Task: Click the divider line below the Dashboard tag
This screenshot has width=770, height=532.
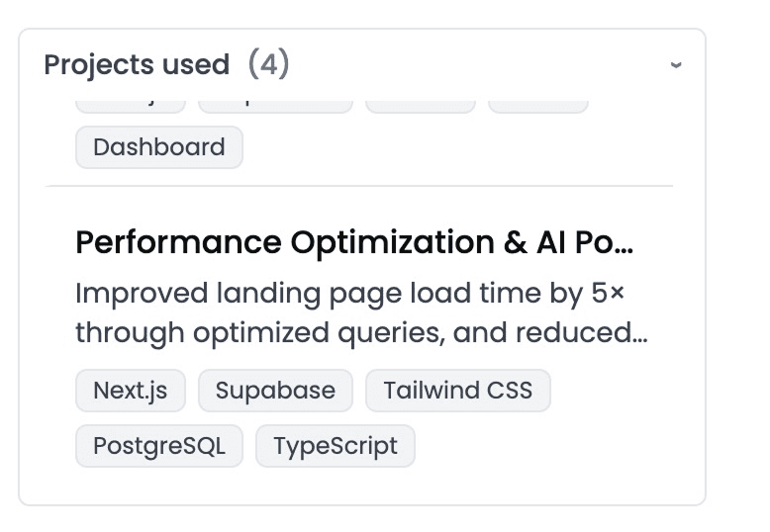Action: 359,185
